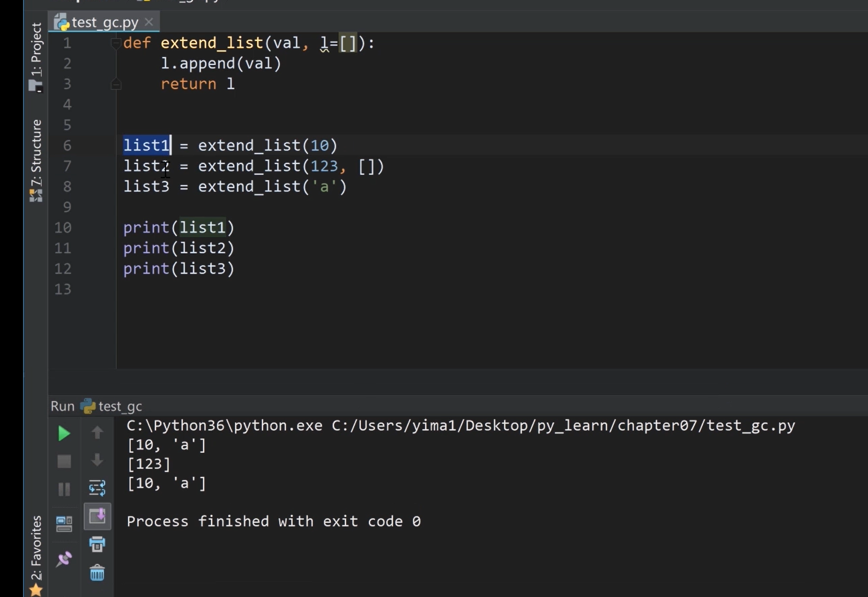Screen dimensions: 868x597
Task: Click the fold end marker on line 3
Action: [116, 84]
